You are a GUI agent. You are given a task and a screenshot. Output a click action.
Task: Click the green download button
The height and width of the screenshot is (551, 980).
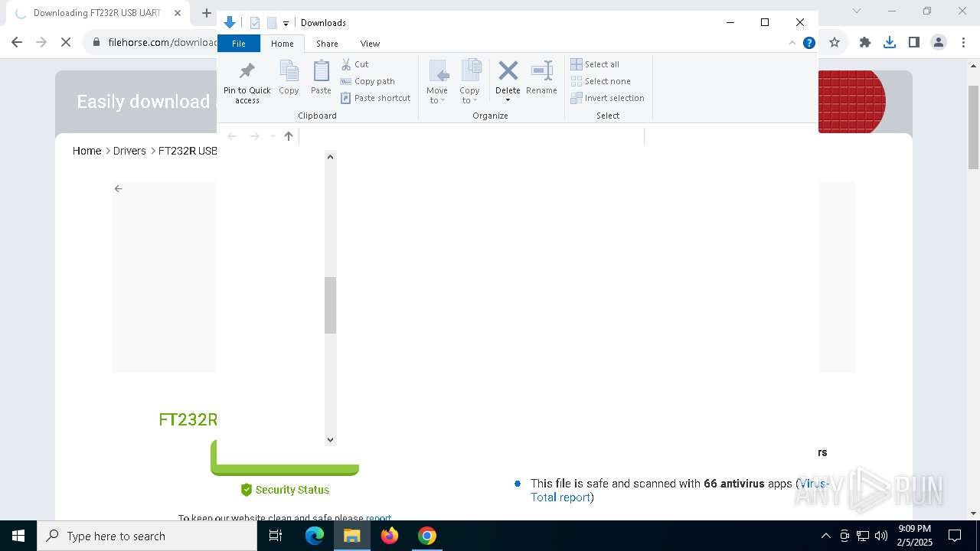pos(285,458)
